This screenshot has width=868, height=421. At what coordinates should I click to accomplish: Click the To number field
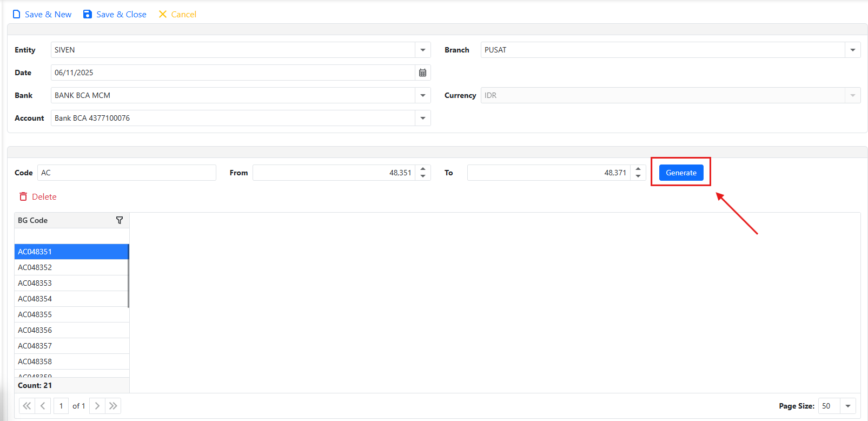(x=549, y=173)
